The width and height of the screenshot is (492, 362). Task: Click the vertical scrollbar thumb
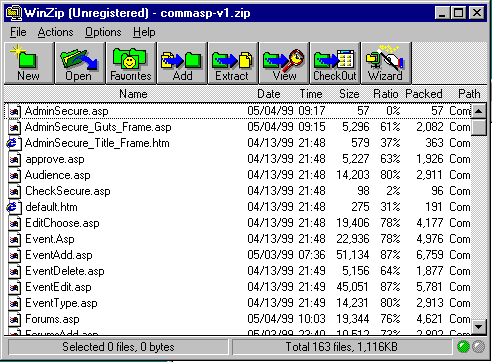[479, 127]
